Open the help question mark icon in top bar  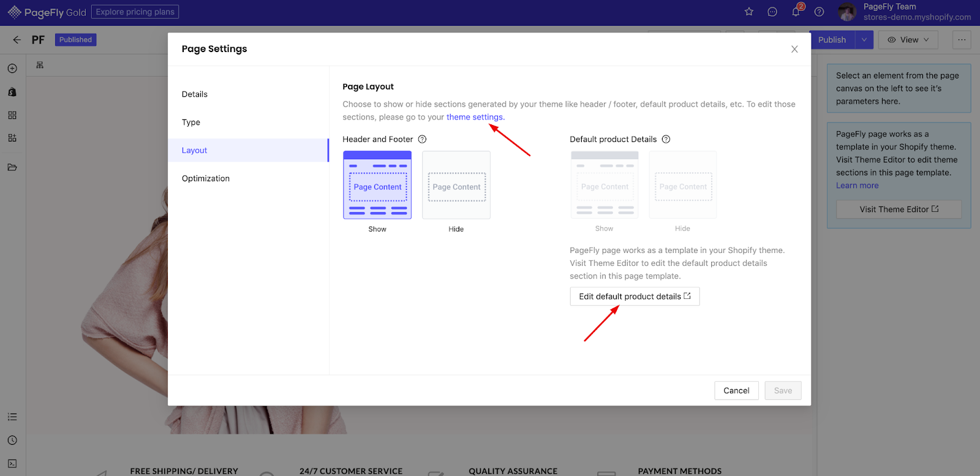click(820, 12)
